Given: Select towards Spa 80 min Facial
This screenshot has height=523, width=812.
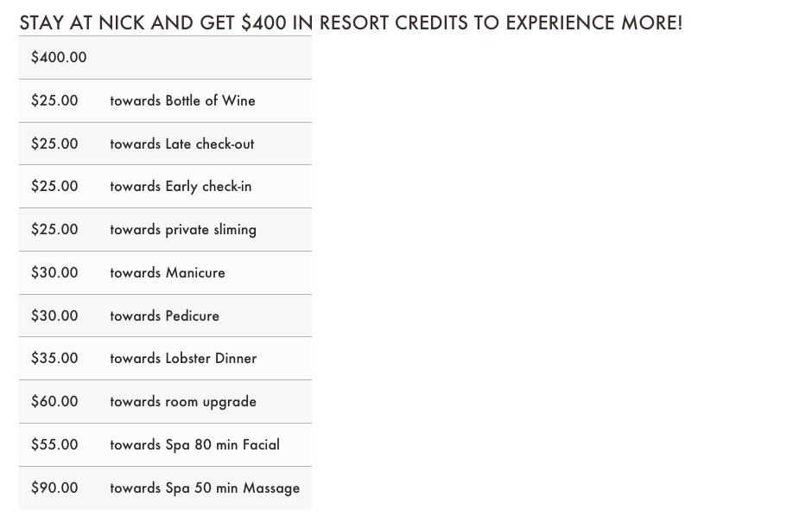Looking at the screenshot, I should pos(194,444).
